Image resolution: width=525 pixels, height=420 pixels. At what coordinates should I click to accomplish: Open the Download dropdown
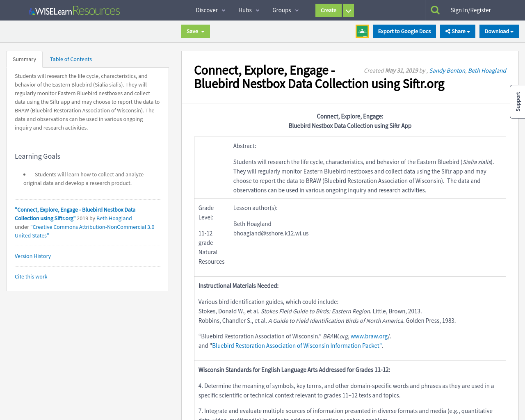coord(499,31)
